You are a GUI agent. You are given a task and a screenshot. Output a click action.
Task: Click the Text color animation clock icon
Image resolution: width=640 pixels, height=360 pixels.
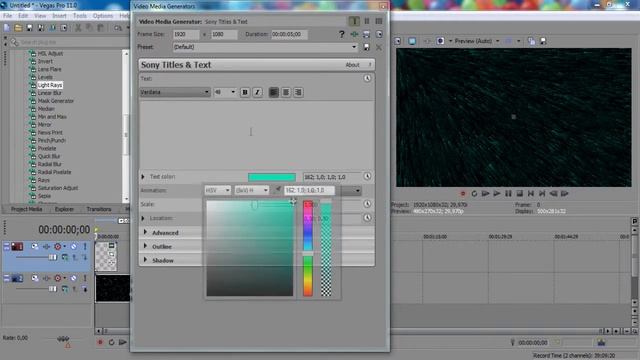[x=367, y=176]
